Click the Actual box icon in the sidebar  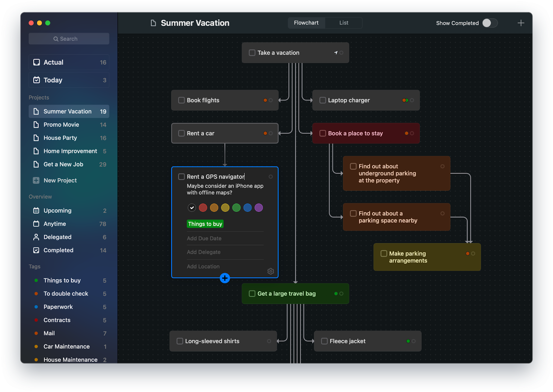(x=36, y=62)
